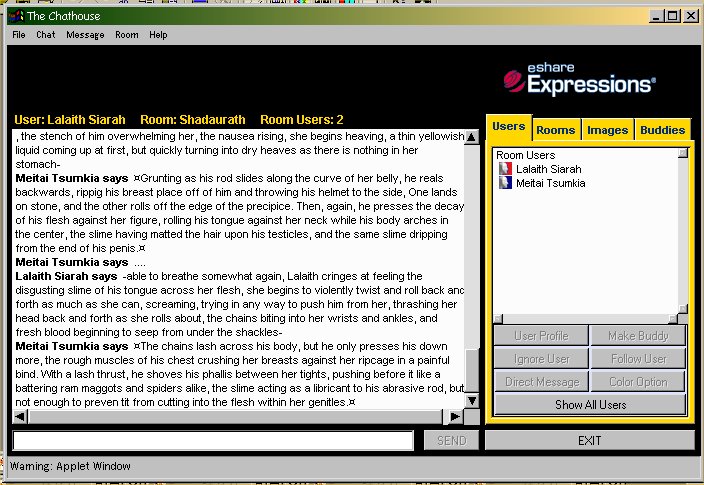Screen dimensions: 704x485
Task: Click the user list scroll up arrow
Action: point(683,153)
